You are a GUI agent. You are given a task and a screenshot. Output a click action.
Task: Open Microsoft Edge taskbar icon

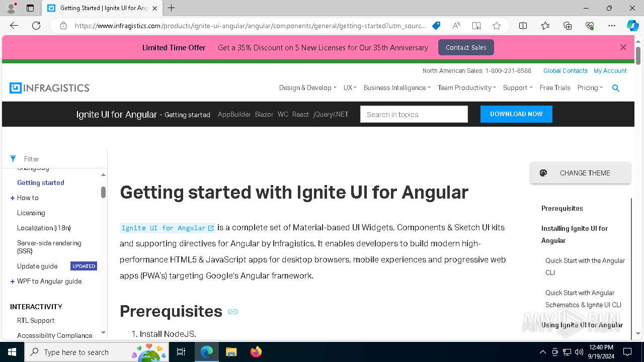point(207,352)
